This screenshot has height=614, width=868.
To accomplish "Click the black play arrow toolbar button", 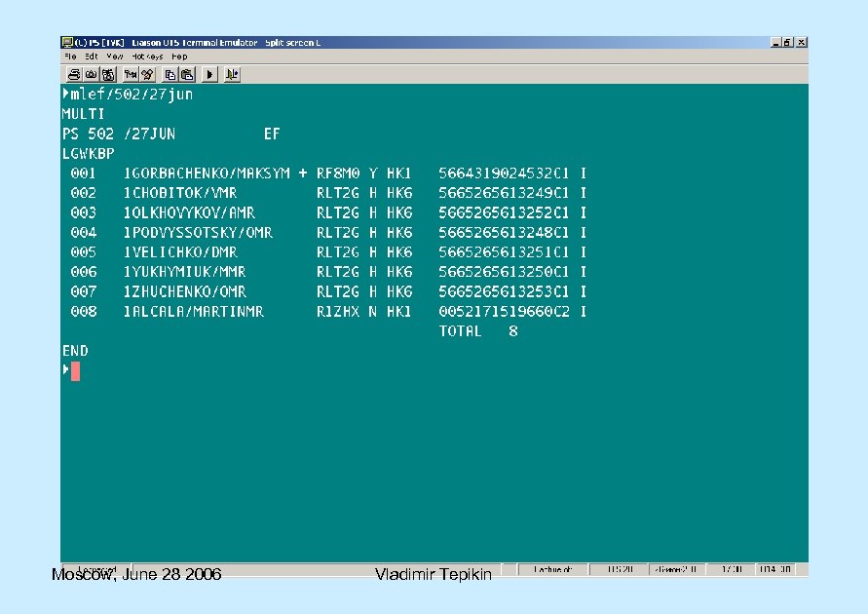I will (x=209, y=74).
